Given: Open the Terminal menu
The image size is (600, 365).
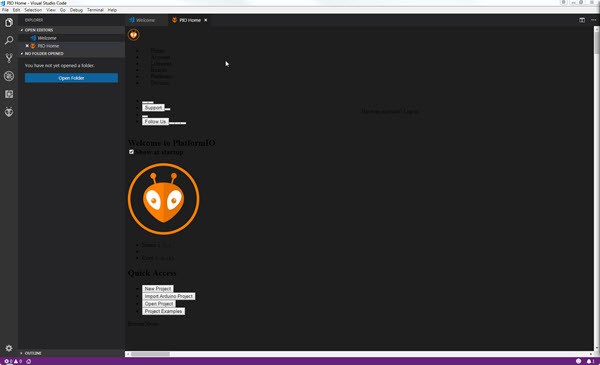Looking at the screenshot, I should (x=95, y=10).
